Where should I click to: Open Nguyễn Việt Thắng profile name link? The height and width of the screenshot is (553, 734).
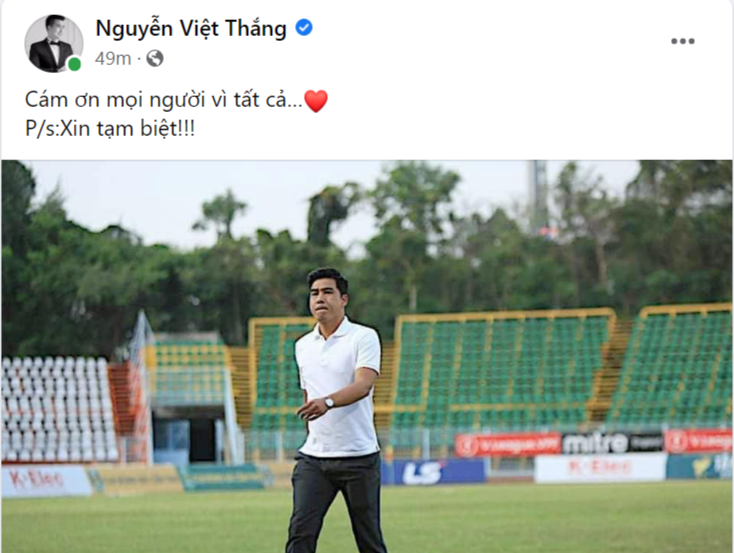tap(191, 29)
